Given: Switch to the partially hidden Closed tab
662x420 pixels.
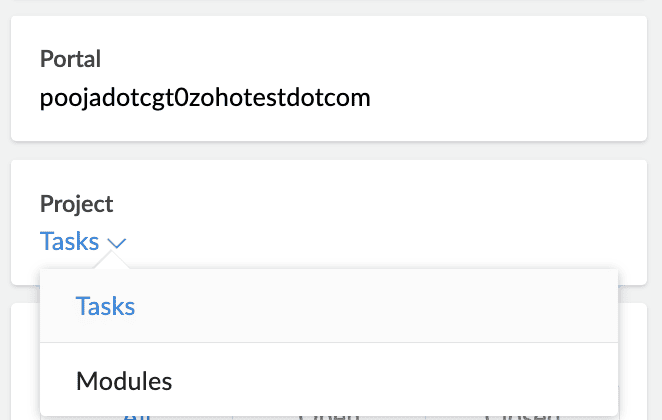Looking at the screenshot, I should click(521, 414).
